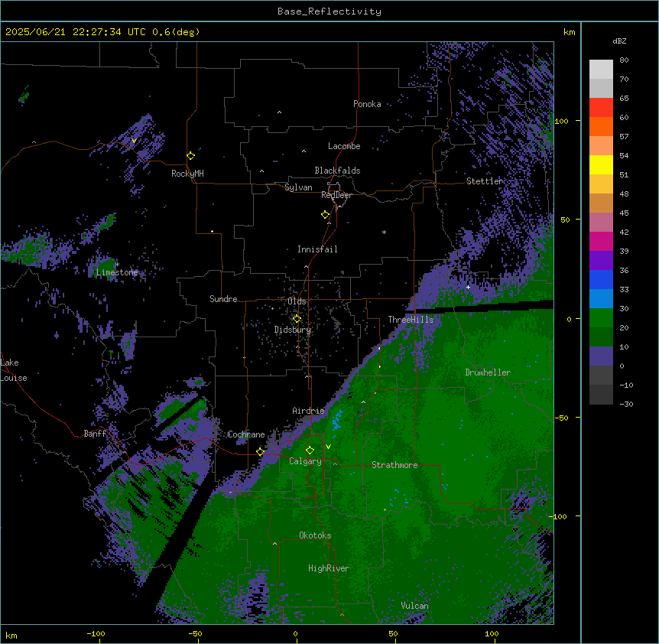Click the Olds label
Viewport: 659px width, 644px height.
pyautogui.click(x=297, y=301)
